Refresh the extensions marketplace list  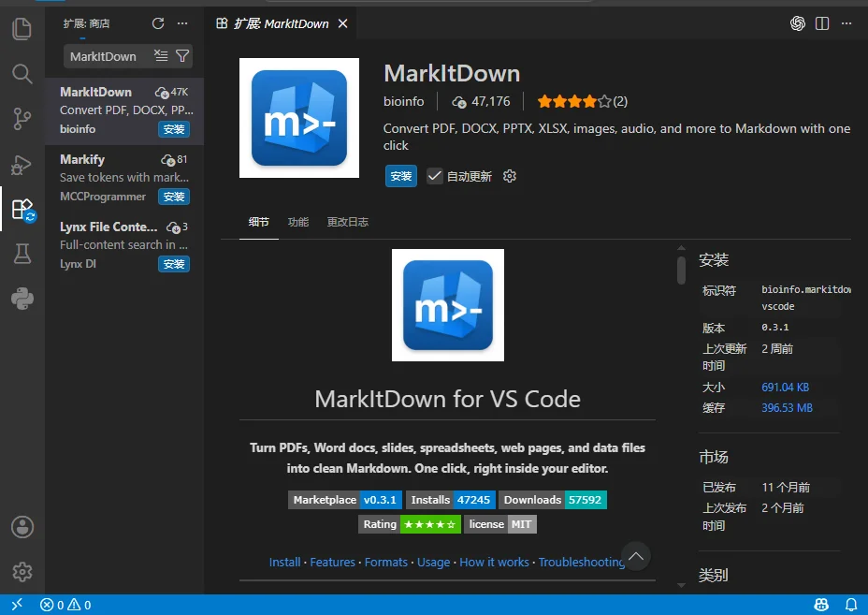158,23
